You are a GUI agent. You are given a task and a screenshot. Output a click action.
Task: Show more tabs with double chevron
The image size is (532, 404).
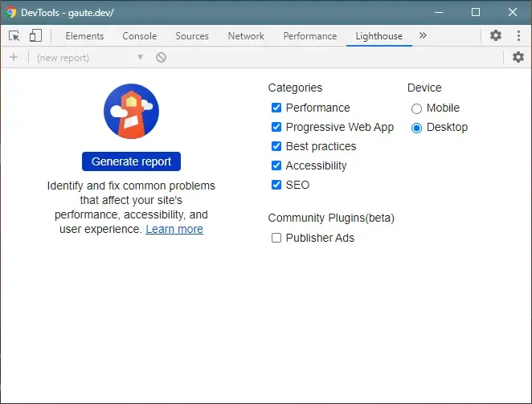click(423, 35)
